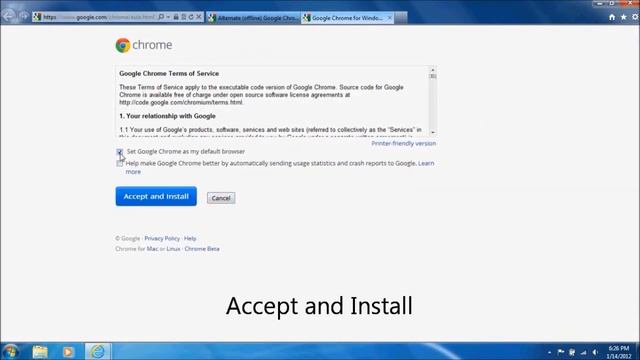This screenshot has width=640, height=360.
Task: Click the URL field in address bar
Action: [x=99, y=17]
